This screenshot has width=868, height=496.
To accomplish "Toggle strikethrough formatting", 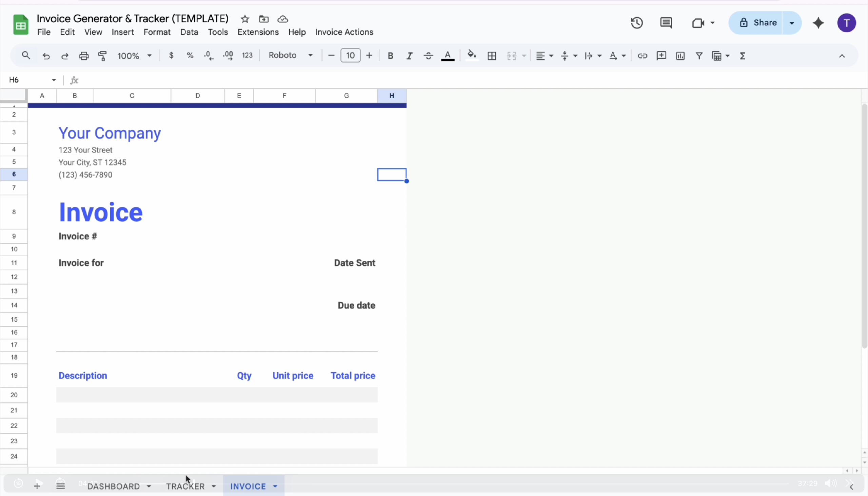I will pyautogui.click(x=428, y=56).
